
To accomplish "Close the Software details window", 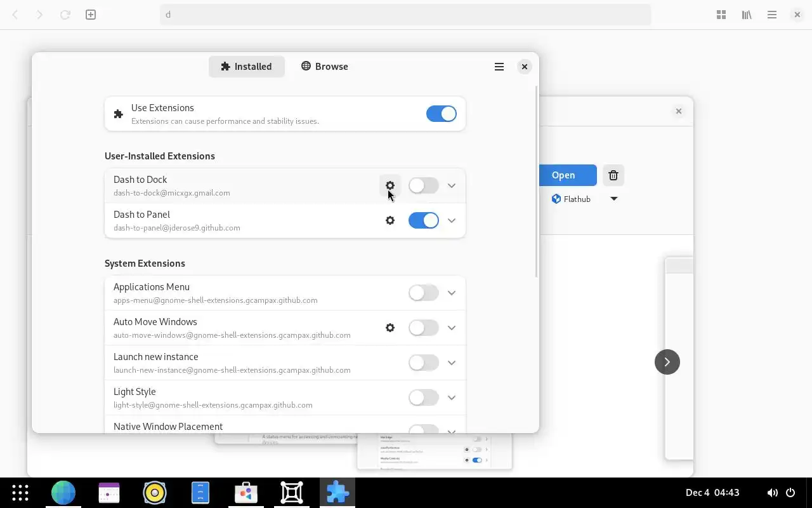I will click(x=679, y=111).
